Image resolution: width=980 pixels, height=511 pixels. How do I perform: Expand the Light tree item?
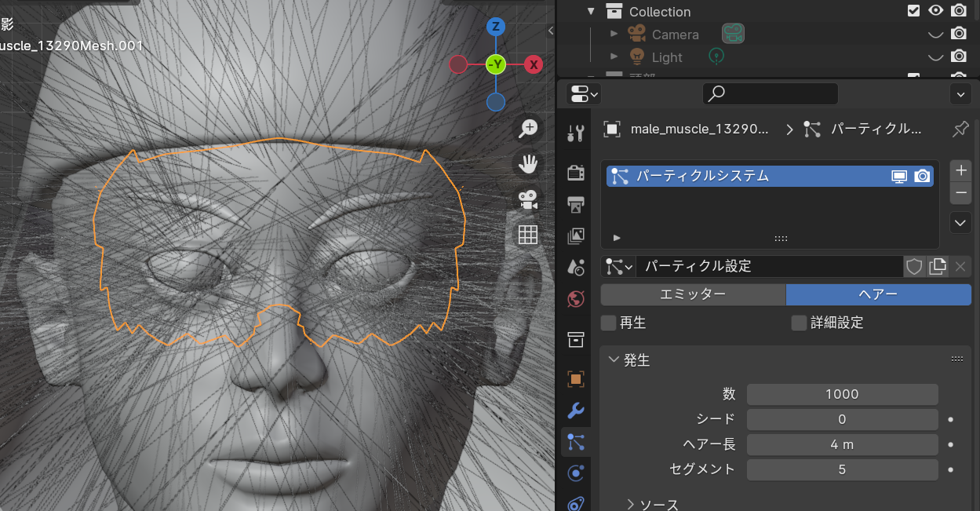pos(614,57)
